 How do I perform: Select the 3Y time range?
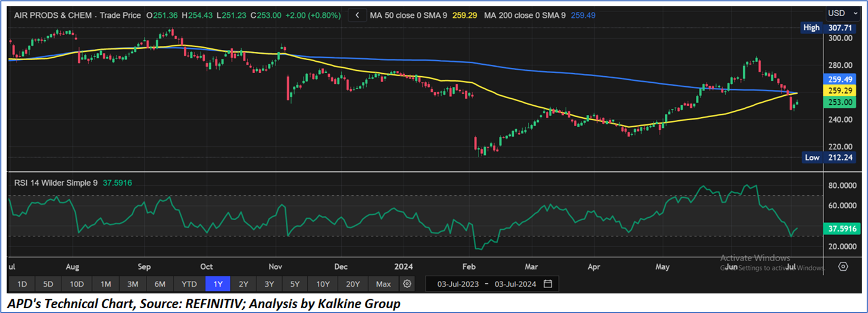270,284
